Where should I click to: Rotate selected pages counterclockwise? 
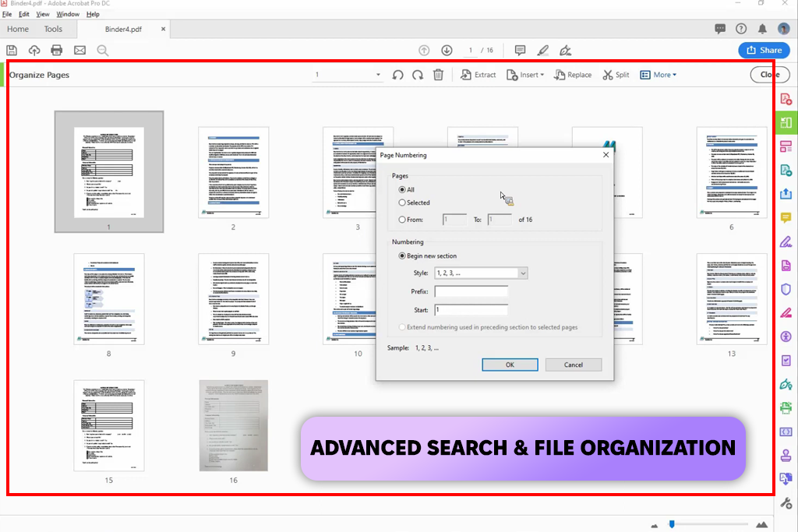tap(398, 75)
